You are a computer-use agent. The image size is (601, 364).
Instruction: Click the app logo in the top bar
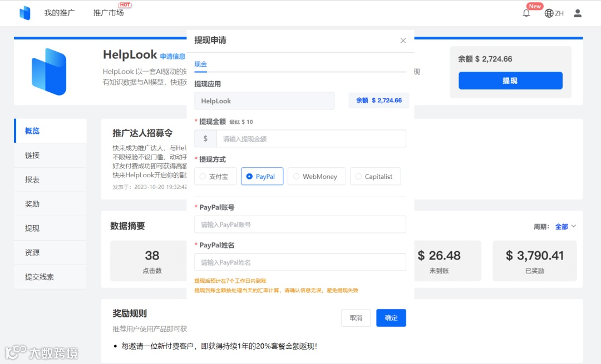24,12
